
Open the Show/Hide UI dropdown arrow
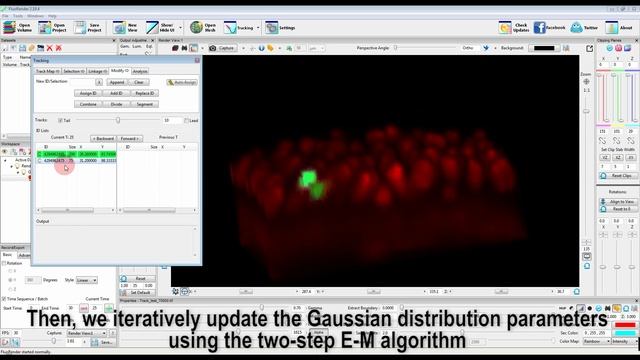(180, 28)
